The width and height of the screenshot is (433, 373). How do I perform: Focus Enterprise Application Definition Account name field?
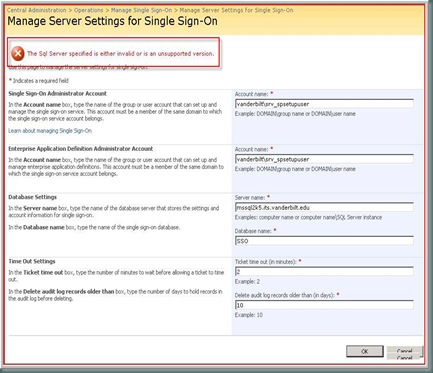324,159
